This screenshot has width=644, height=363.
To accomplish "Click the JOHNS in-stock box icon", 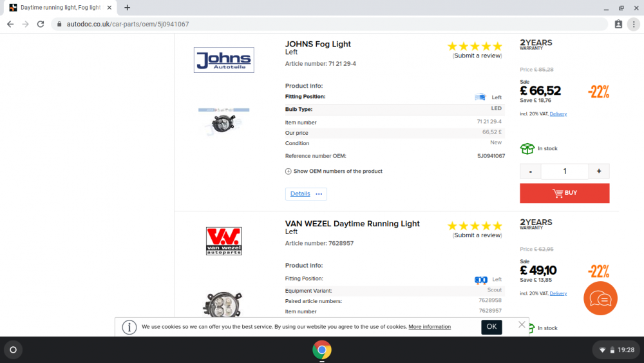I will 527,148.
